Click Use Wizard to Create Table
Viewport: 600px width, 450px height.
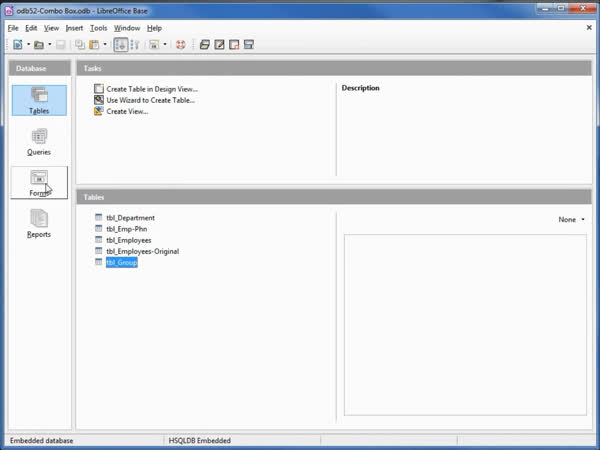[x=150, y=100]
